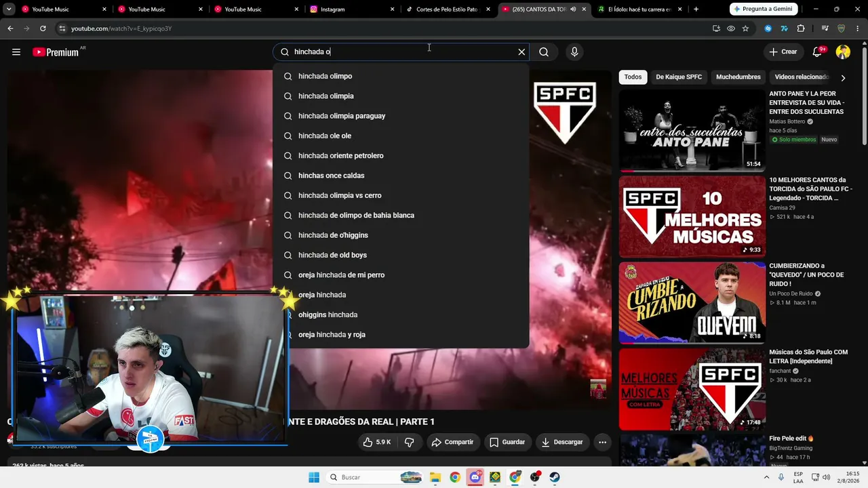
Task: Click the address bar URL
Action: (x=121, y=28)
